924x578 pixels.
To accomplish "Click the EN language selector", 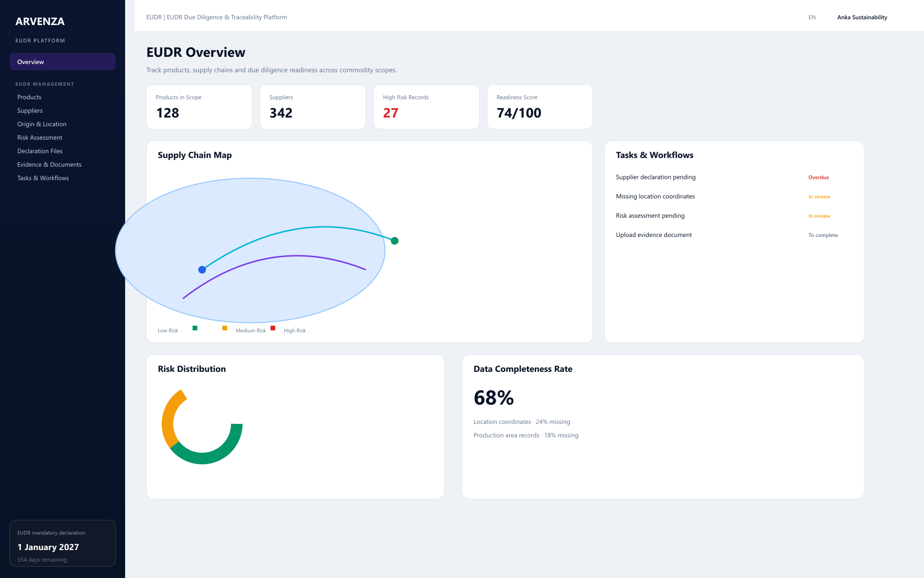I will click(812, 17).
